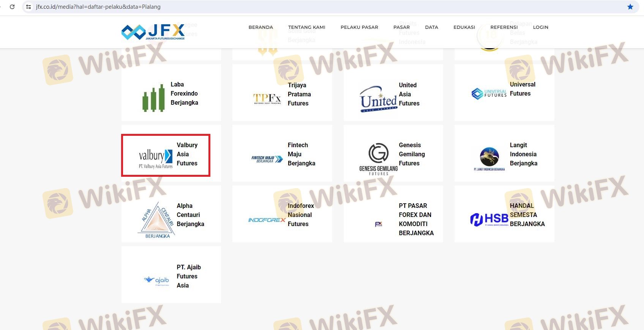Bookmark the page using the star icon
The height and width of the screenshot is (330, 644).
[x=630, y=7]
